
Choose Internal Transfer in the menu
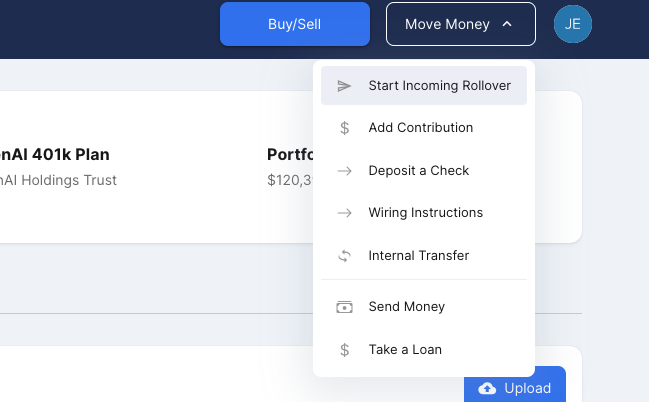pos(418,256)
